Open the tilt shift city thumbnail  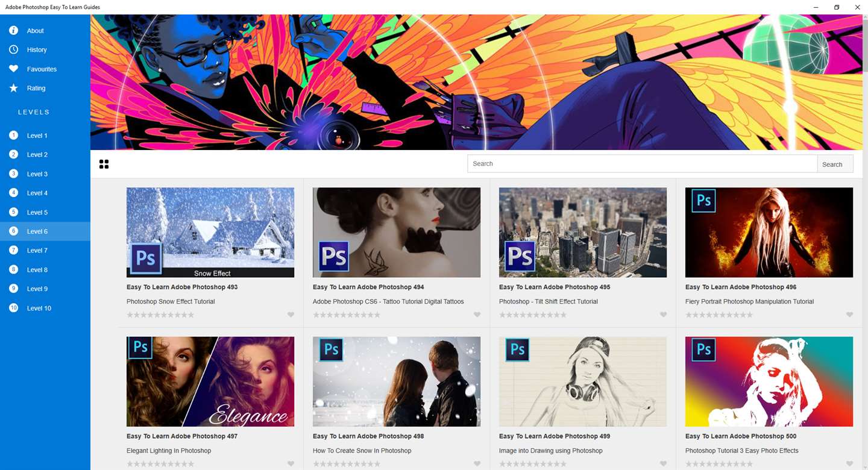point(583,233)
